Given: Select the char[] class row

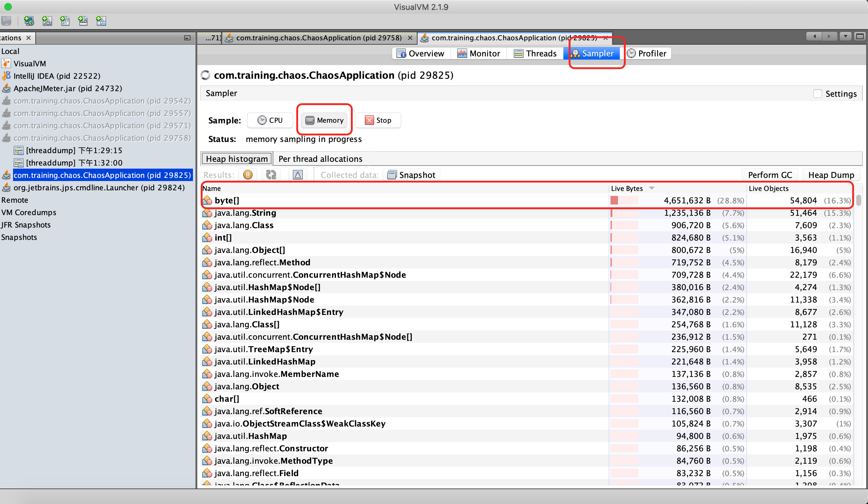Looking at the screenshot, I should [x=527, y=399].
